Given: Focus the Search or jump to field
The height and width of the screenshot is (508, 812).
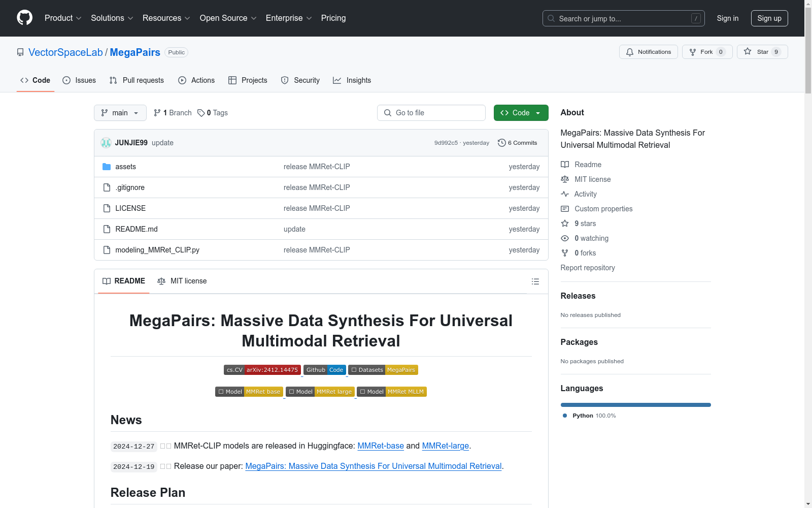Looking at the screenshot, I should pos(624,18).
